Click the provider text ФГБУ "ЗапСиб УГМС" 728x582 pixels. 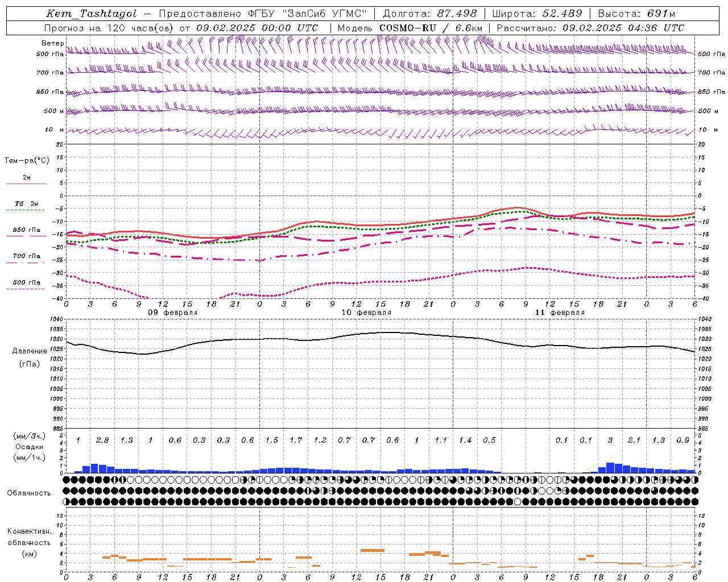pyautogui.click(x=307, y=14)
